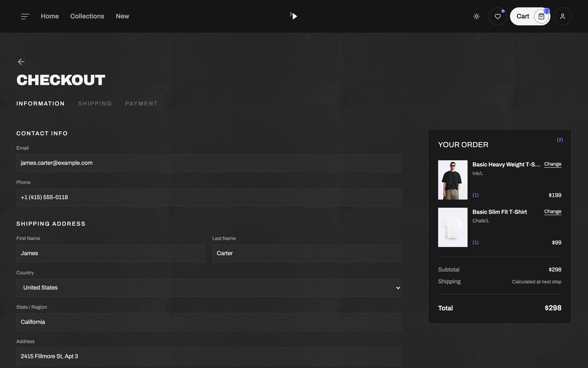588x368 pixels.
Task: Click the $199 item price
Action: click(x=555, y=195)
